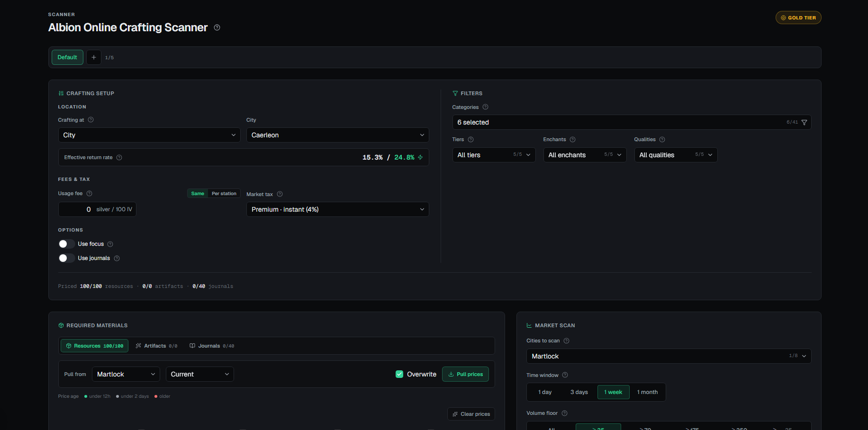This screenshot has width=868, height=430.
Task: Switch usage fee to Per station
Action: 224,194
